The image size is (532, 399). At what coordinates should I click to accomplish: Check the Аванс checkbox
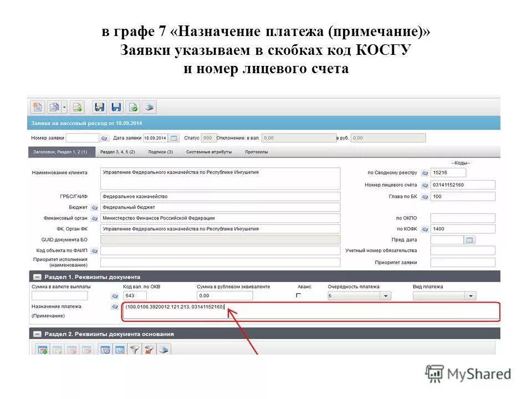click(298, 295)
